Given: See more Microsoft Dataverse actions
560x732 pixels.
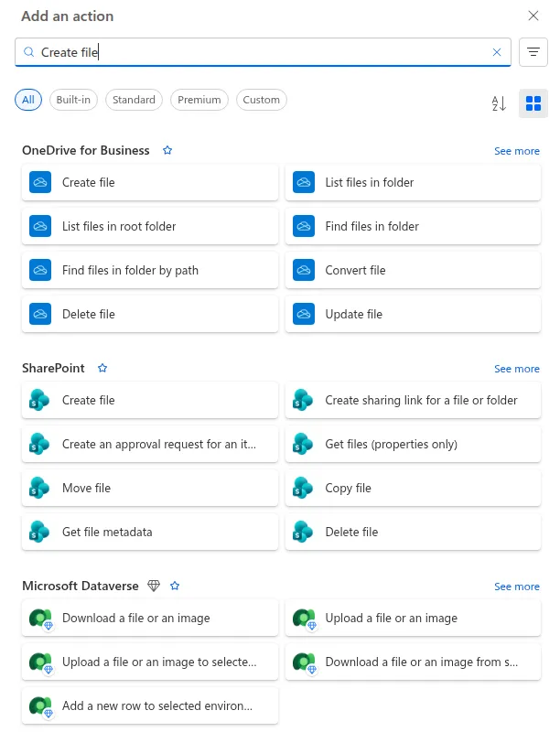Looking at the screenshot, I should (517, 587).
